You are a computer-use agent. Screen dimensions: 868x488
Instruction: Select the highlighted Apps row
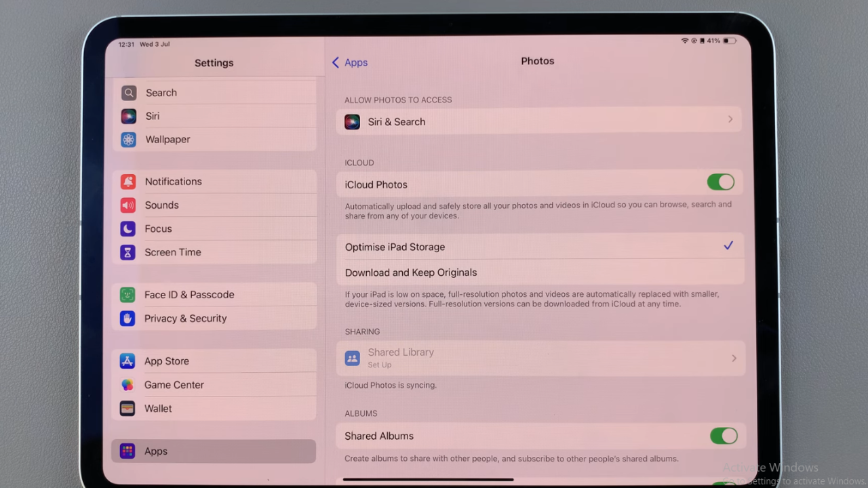point(214,451)
